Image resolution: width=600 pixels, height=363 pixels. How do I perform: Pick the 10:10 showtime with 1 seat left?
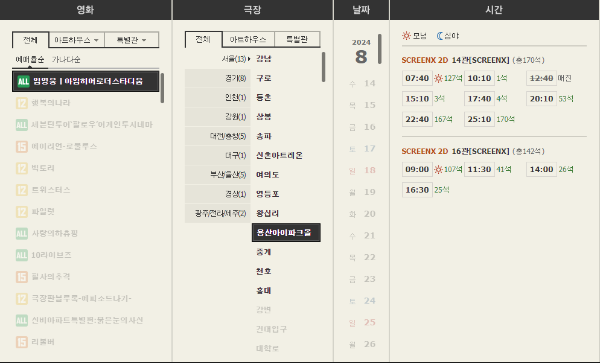coord(479,78)
